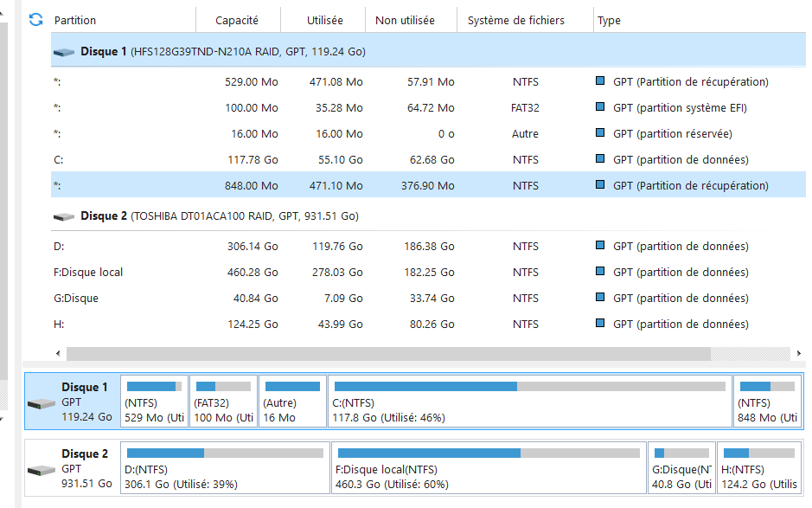Click blue type square of F:Disque local row

tap(600, 271)
